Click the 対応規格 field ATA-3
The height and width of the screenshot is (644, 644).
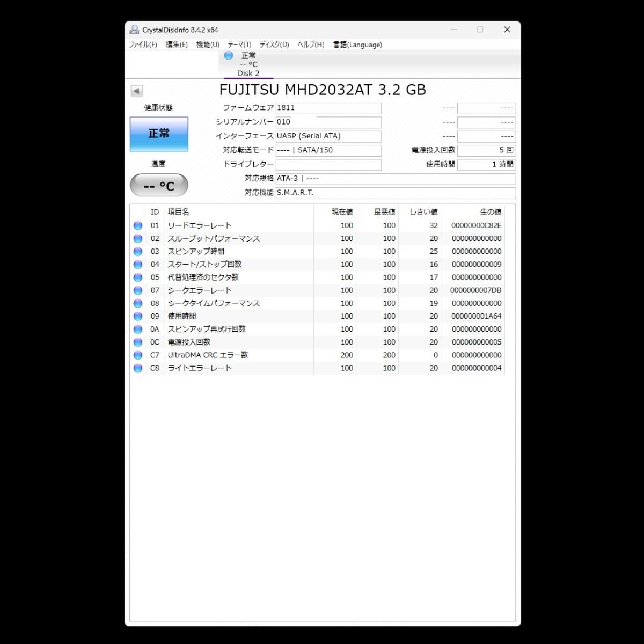pyautogui.click(x=396, y=179)
